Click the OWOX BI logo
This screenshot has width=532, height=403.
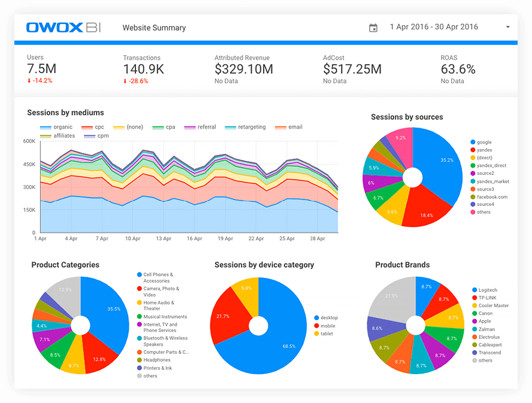pyautogui.click(x=62, y=26)
